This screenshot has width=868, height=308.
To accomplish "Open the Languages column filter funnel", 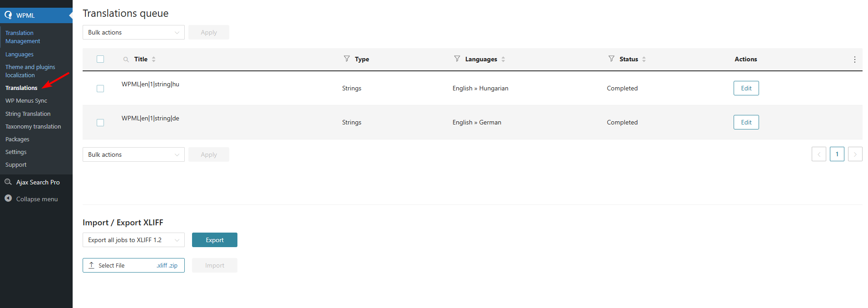I will pos(457,59).
